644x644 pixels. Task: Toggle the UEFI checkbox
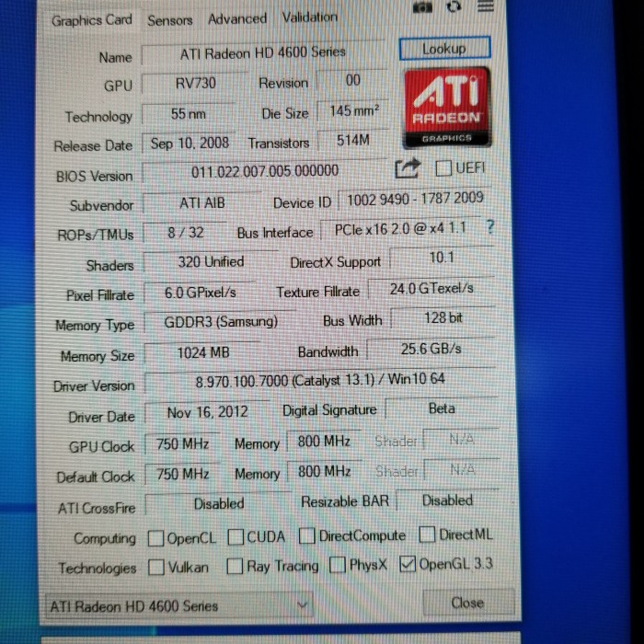click(x=443, y=168)
